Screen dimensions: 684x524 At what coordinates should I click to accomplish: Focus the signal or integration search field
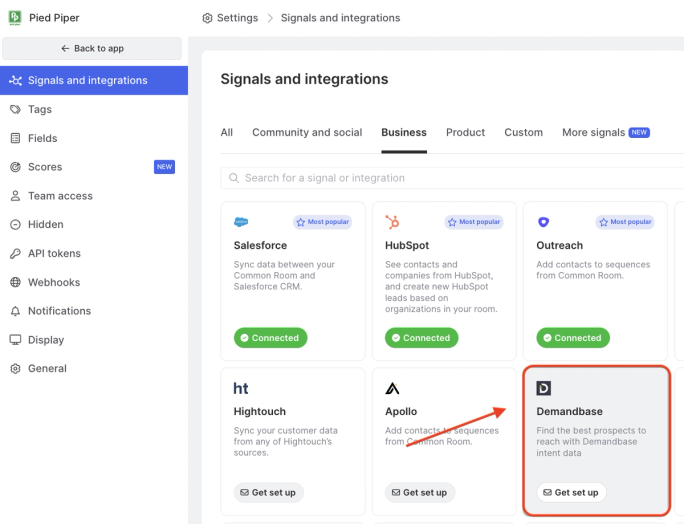point(452,178)
